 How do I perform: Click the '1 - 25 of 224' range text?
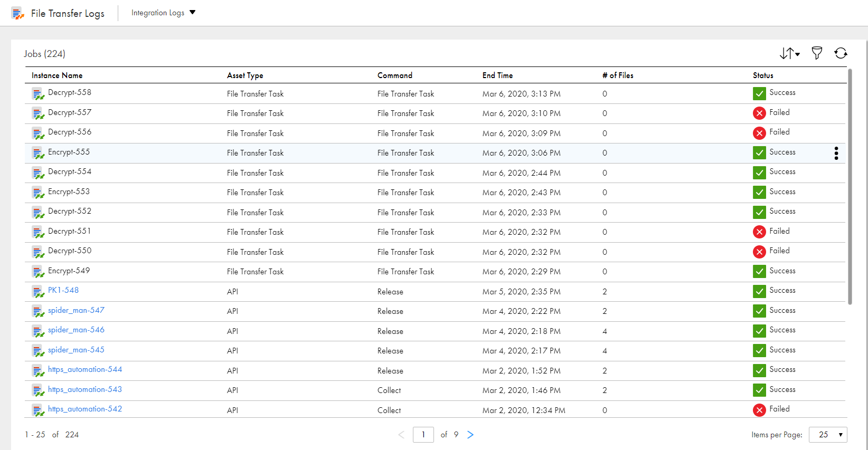click(x=52, y=435)
